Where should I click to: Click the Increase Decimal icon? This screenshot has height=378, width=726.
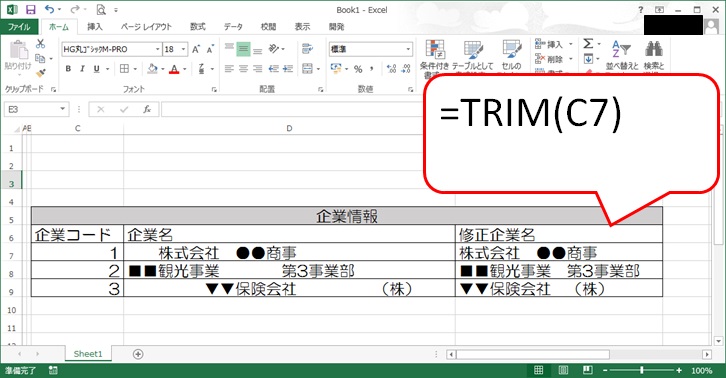pyautogui.click(x=392, y=69)
